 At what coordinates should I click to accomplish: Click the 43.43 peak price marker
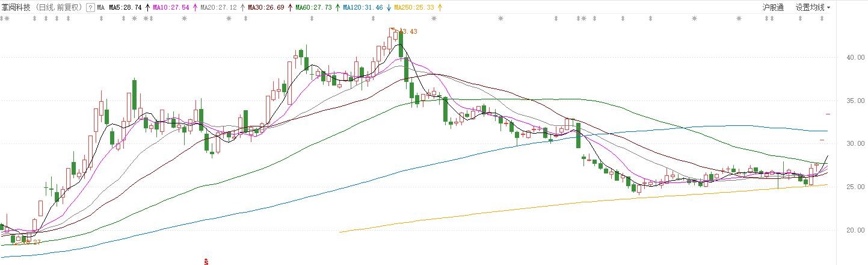(408, 31)
